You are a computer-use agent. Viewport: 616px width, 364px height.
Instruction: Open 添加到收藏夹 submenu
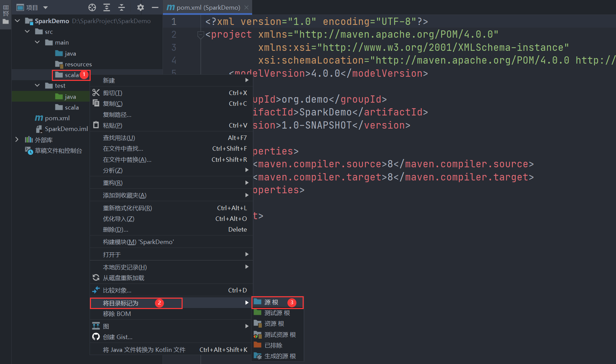[171, 195]
